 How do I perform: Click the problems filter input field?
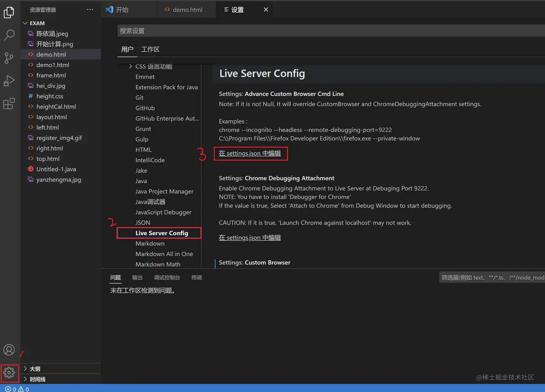tap(492, 277)
